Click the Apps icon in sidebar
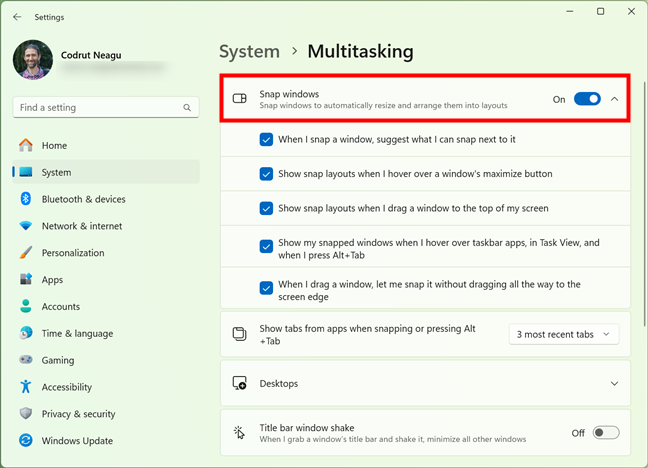Viewport: 648px width, 468px height. 26,279
